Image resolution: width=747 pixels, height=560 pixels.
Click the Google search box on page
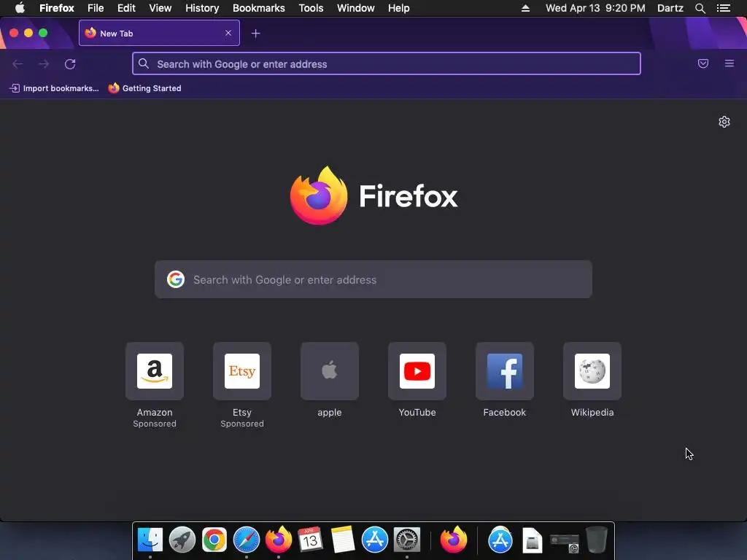tap(373, 279)
